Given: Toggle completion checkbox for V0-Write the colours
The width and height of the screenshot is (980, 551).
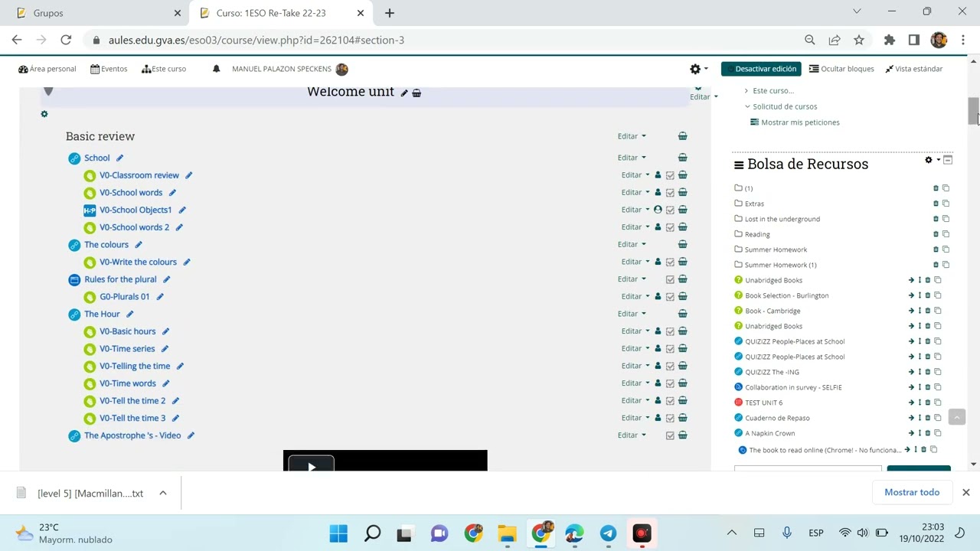Looking at the screenshot, I should click(x=670, y=262).
